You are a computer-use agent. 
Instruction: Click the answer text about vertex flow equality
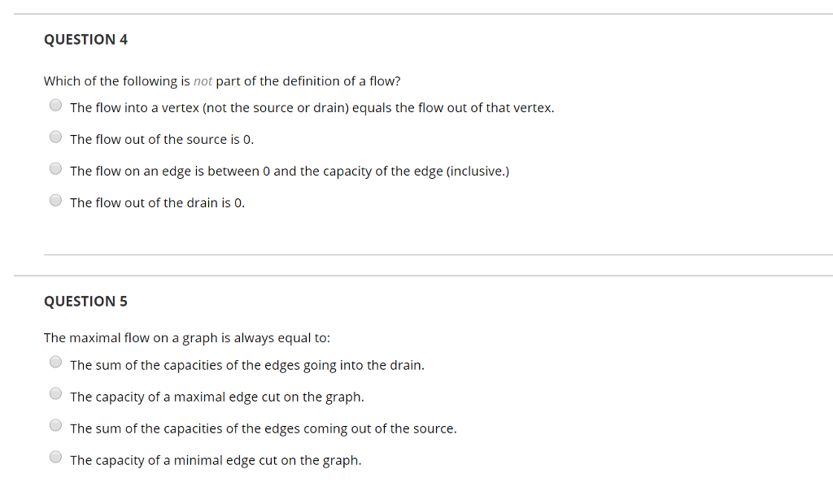(312, 107)
